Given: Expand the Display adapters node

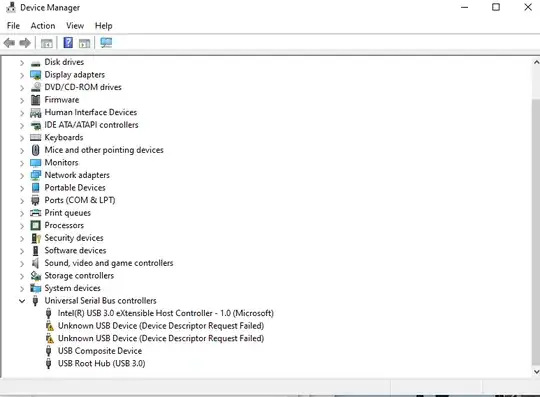Looking at the screenshot, I should click(x=22, y=75).
